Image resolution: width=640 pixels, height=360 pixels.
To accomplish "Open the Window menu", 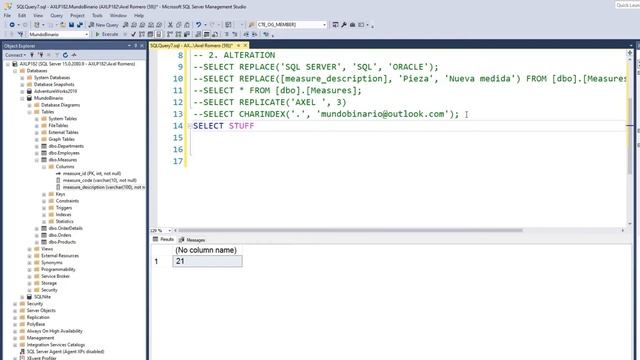I will click(118, 16).
